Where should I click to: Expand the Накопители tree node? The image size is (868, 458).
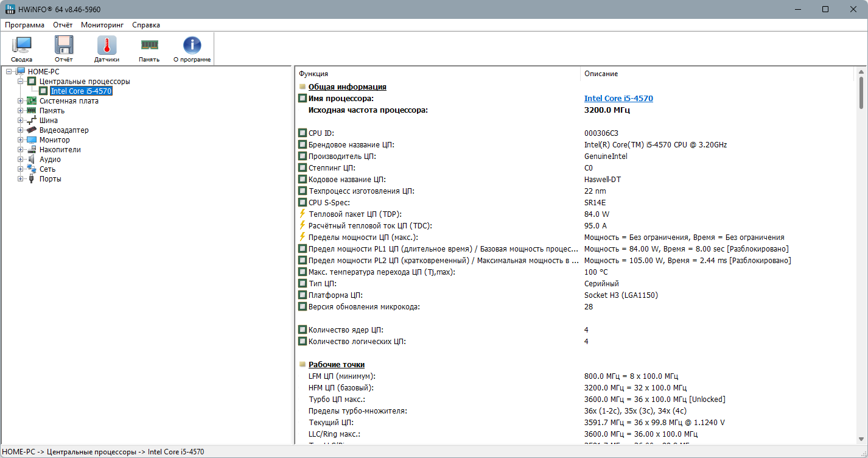[x=21, y=150]
